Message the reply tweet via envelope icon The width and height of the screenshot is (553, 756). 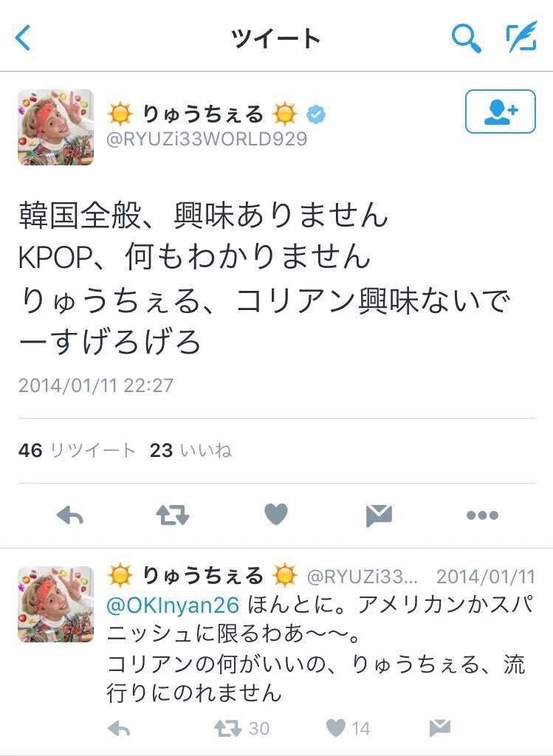[x=440, y=728]
